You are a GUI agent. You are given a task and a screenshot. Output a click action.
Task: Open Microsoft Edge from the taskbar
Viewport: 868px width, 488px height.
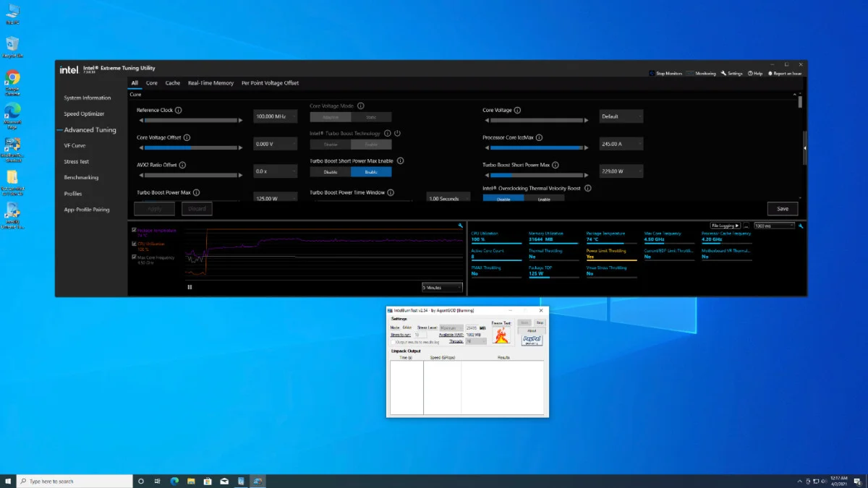[x=174, y=481]
